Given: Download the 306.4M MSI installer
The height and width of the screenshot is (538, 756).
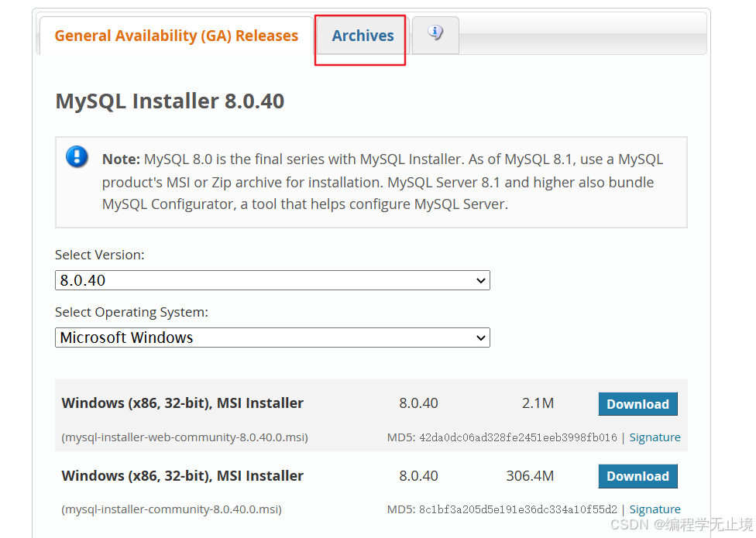Looking at the screenshot, I should tap(638, 476).
